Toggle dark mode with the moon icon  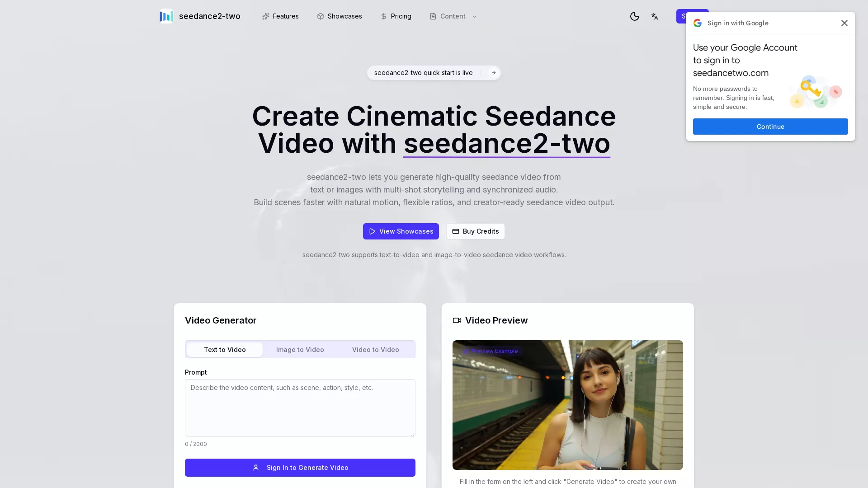tap(634, 16)
